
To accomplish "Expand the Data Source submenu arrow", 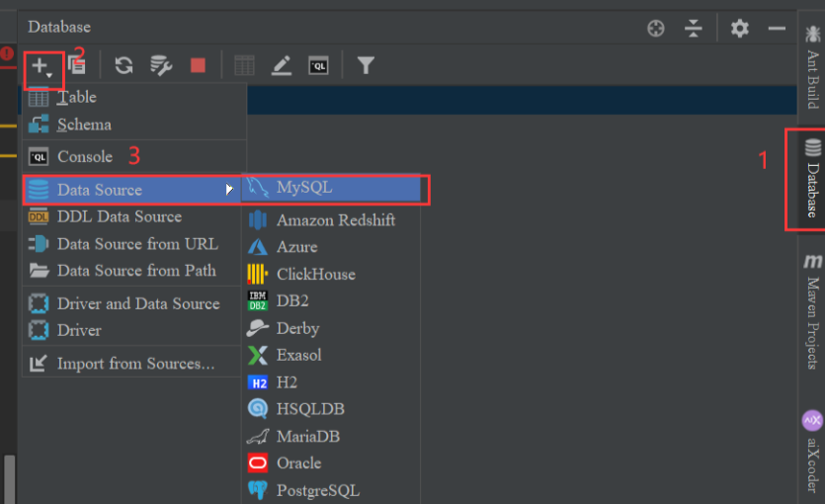I will (x=229, y=190).
